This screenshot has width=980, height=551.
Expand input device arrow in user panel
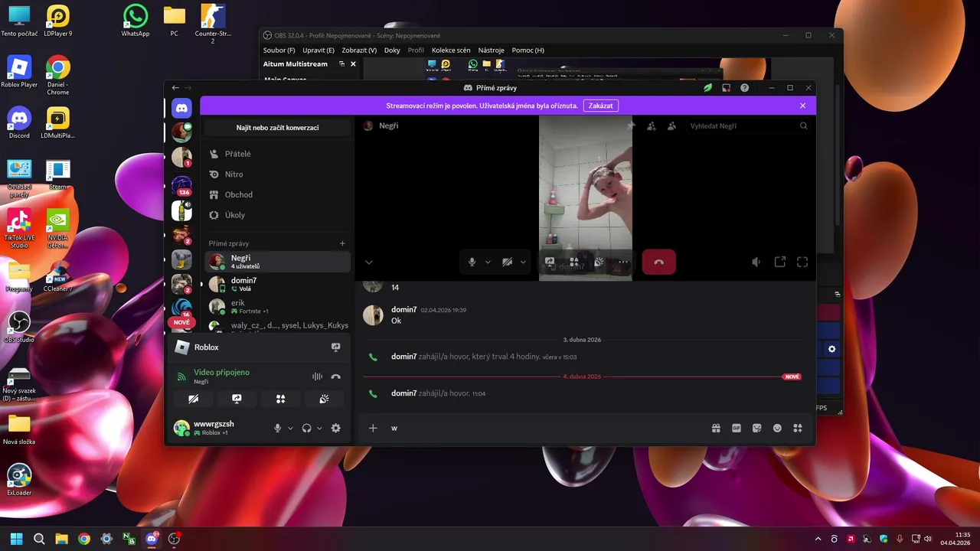[x=290, y=429]
